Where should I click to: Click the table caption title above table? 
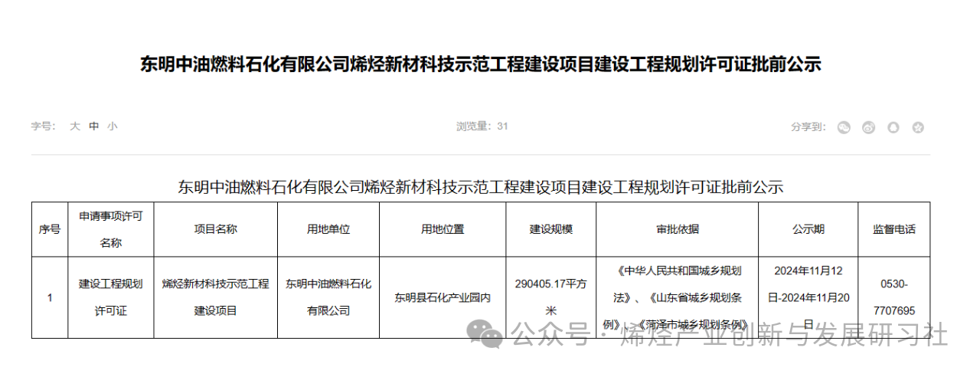click(481, 187)
